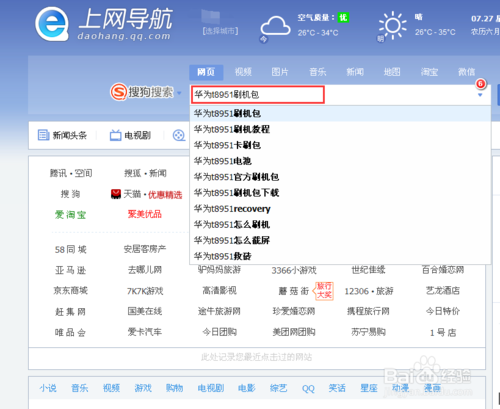Choose suggestion 华为t8951官方刷机包
The height and width of the screenshot is (409, 500).
click(x=340, y=177)
